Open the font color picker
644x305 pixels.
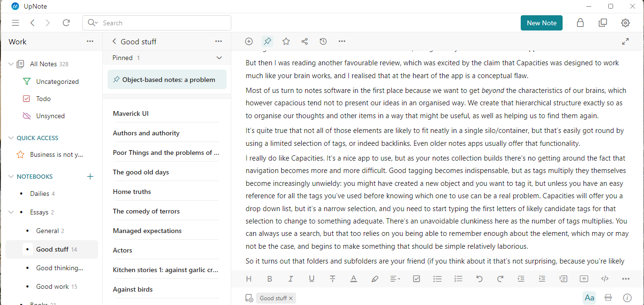coord(353,278)
